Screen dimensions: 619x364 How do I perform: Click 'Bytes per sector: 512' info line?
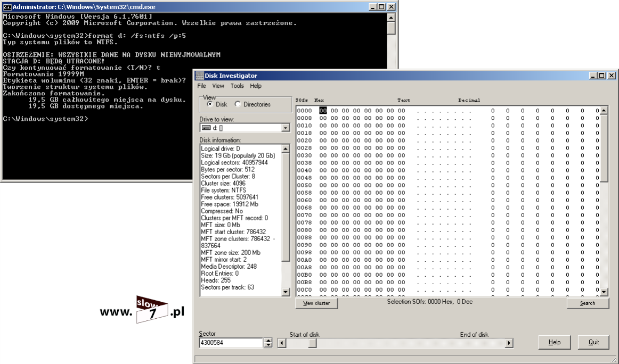228,170
